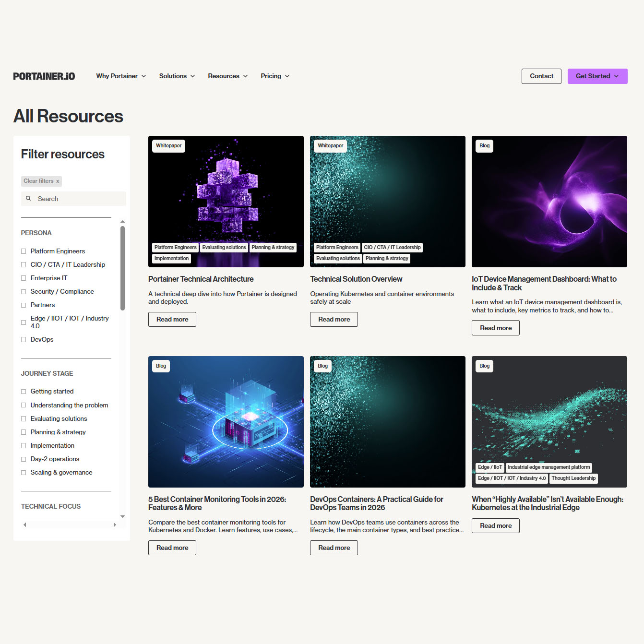This screenshot has height=644, width=644.
Task: Open 5 Best Container Monitoring Tools title
Action: pyautogui.click(x=217, y=503)
